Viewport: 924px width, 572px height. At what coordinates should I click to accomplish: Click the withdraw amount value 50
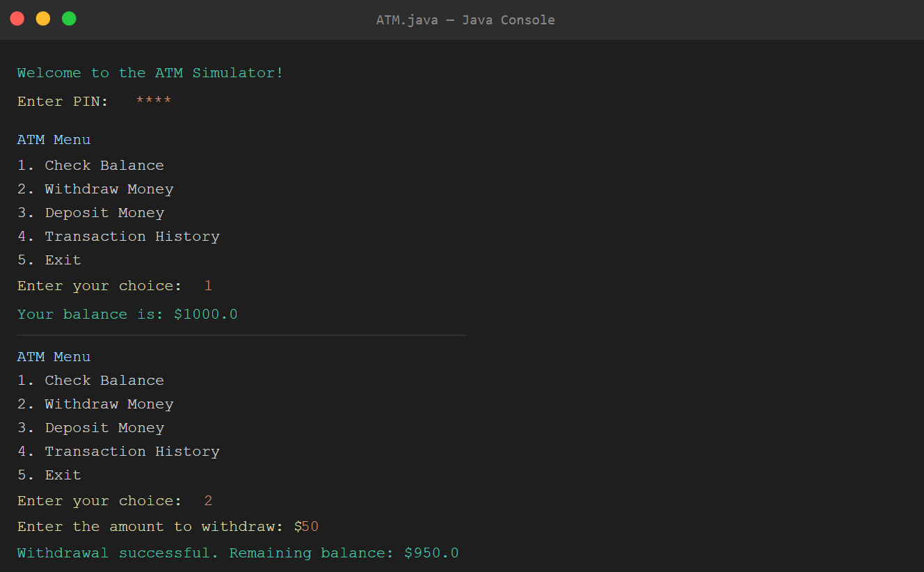(x=310, y=527)
